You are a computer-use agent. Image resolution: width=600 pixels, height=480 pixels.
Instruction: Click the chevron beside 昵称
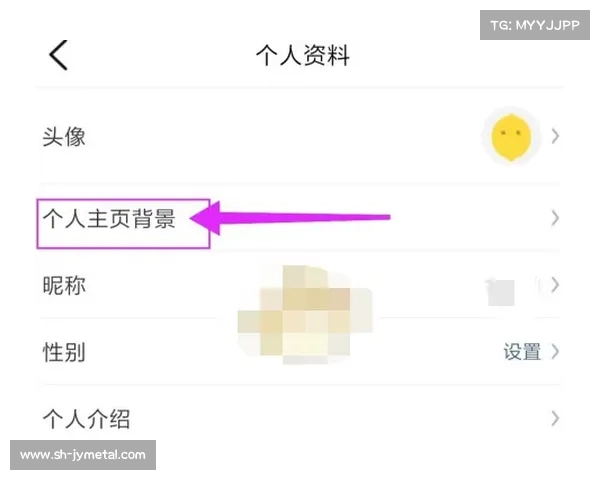[x=556, y=285]
